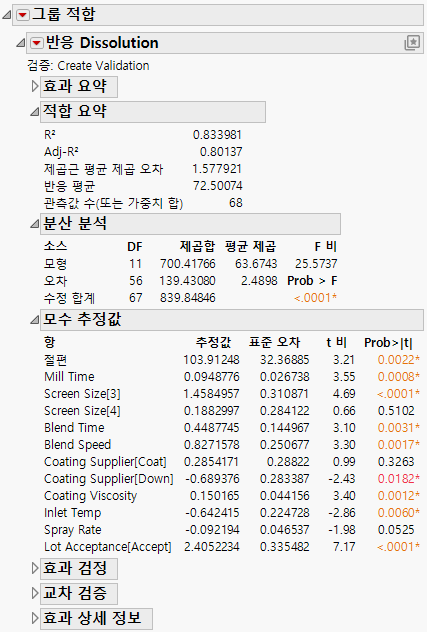Screen dimensions: 427x632
Task: Expand the 효과 요약 section
Action: click(35, 86)
